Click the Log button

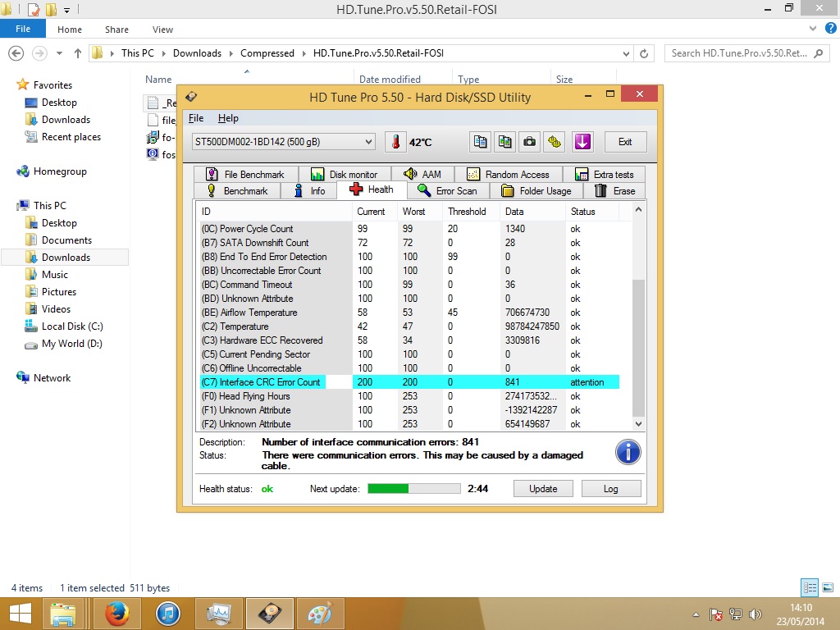click(610, 489)
